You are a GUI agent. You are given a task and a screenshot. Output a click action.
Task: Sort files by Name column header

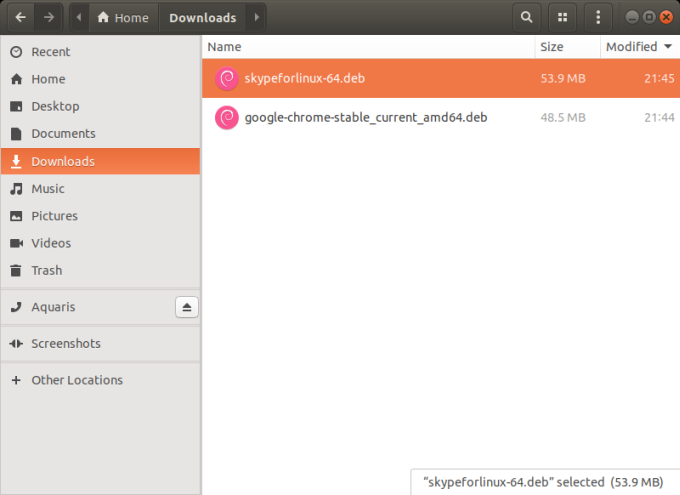pos(225,47)
